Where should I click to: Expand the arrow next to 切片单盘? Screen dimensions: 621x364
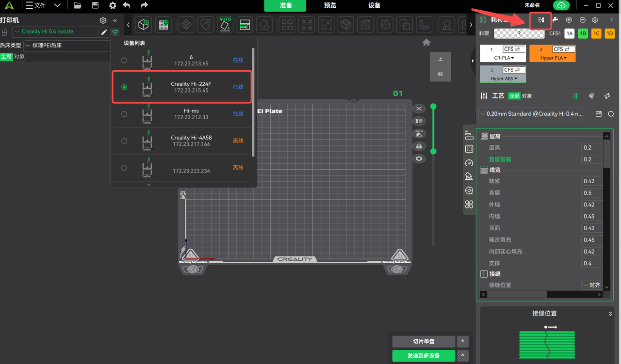pyautogui.click(x=463, y=342)
